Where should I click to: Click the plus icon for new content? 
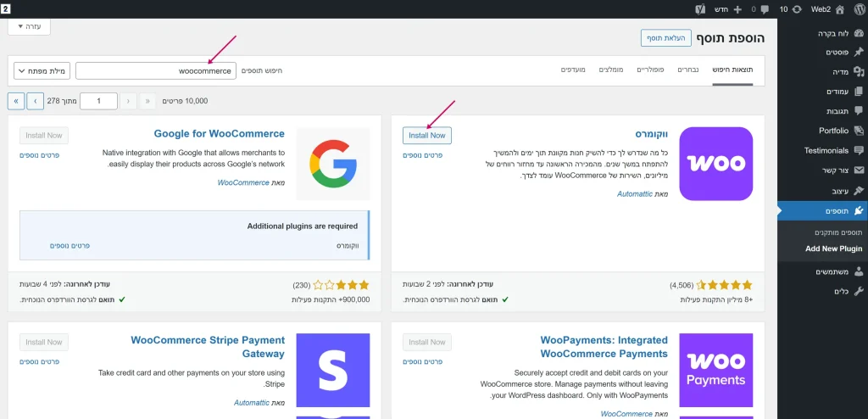(x=737, y=9)
